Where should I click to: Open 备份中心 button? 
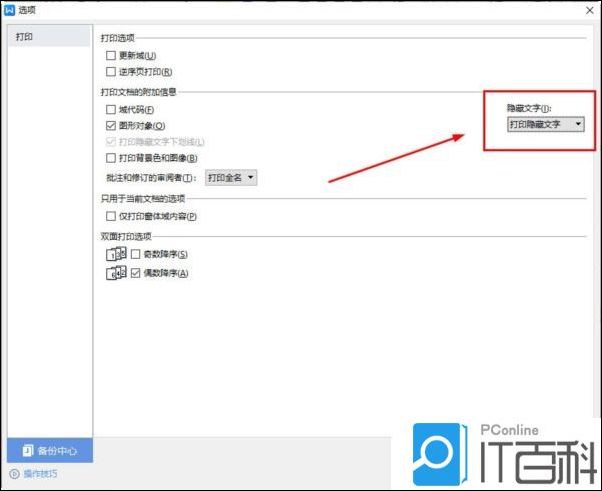point(50,450)
